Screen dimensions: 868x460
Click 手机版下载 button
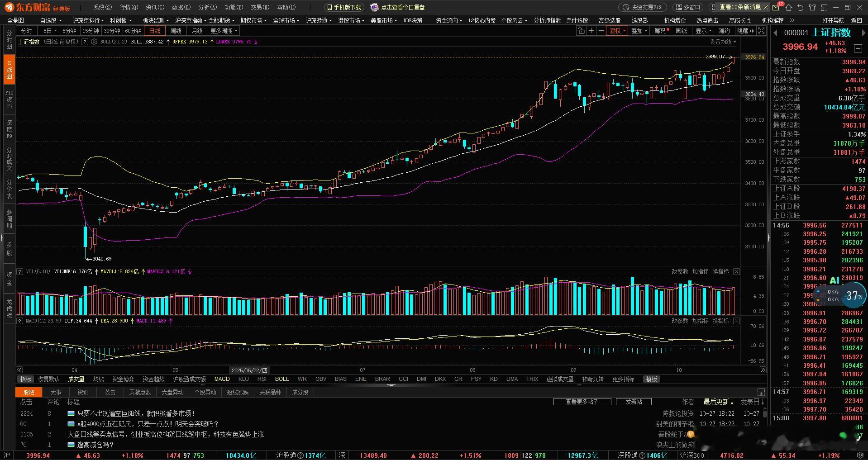344,7
